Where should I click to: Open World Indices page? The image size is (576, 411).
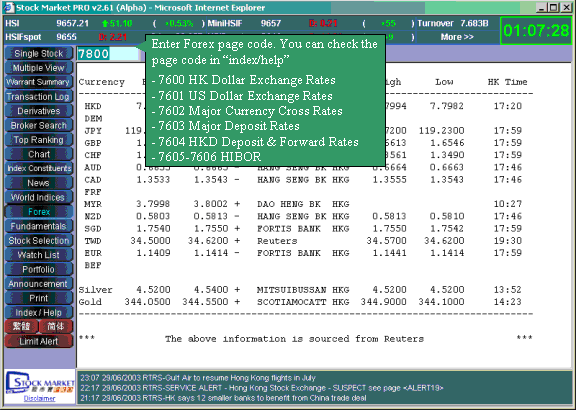point(39,198)
